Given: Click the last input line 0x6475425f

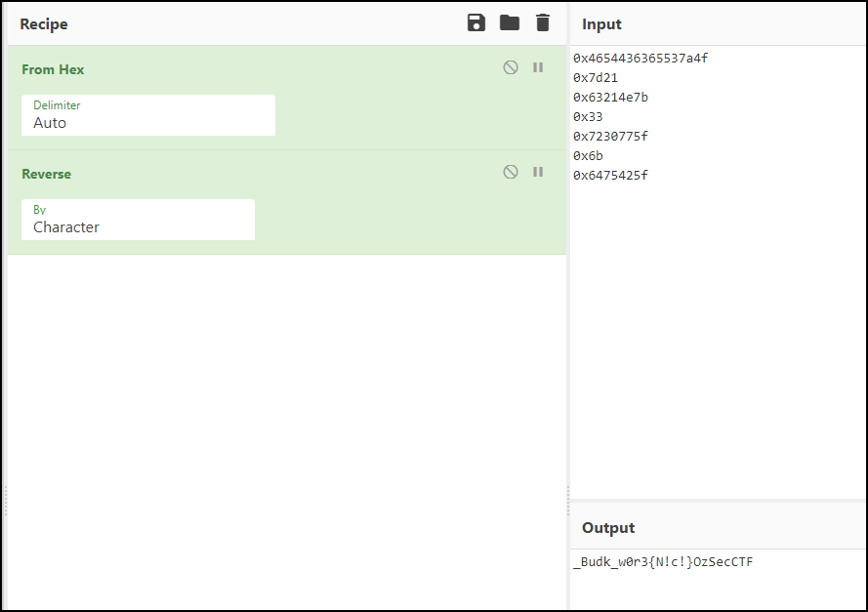Looking at the screenshot, I should coord(610,176).
